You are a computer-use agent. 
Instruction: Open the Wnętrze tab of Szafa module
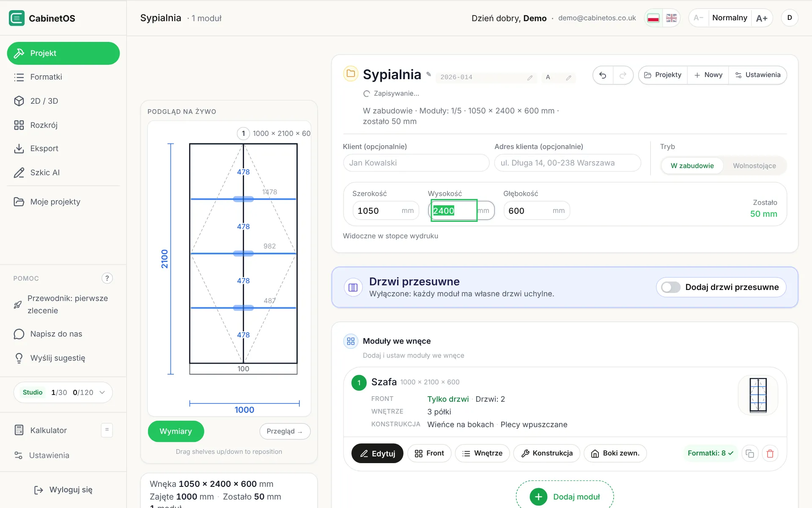[x=482, y=453]
